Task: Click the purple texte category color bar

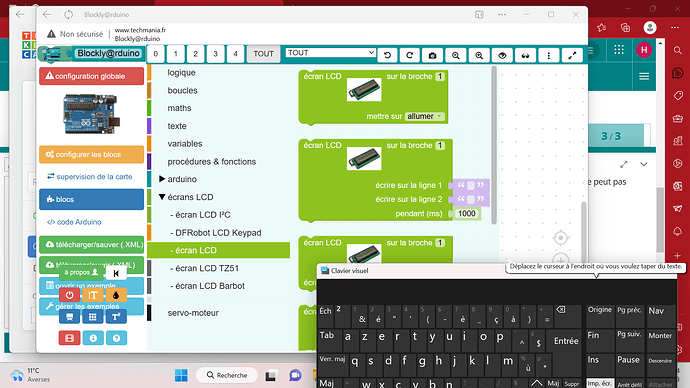Action: pyautogui.click(x=149, y=126)
